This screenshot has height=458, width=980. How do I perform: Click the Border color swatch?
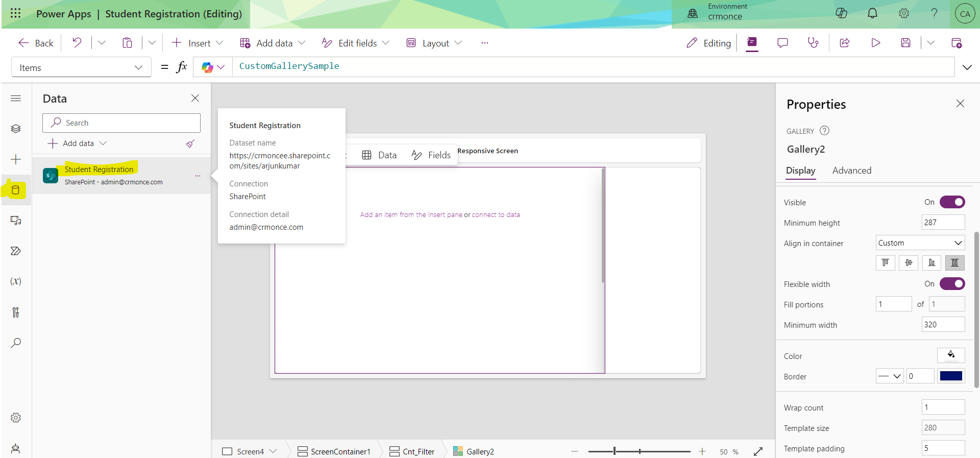(x=951, y=376)
